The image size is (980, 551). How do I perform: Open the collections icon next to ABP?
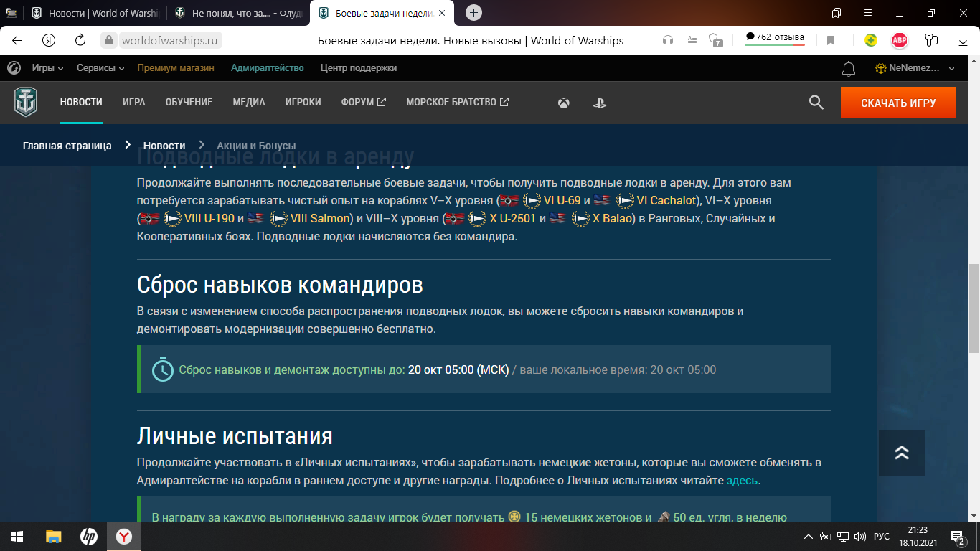click(x=931, y=40)
